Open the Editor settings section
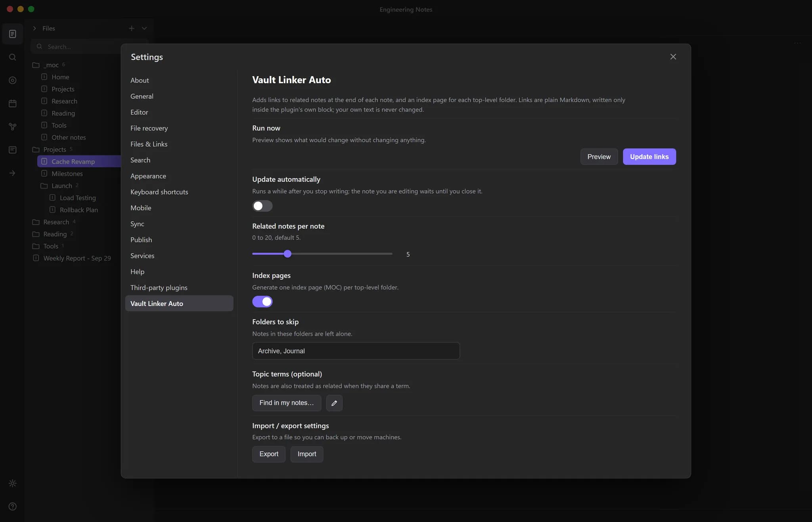The width and height of the screenshot is (812, 522). tap(179, 112)
